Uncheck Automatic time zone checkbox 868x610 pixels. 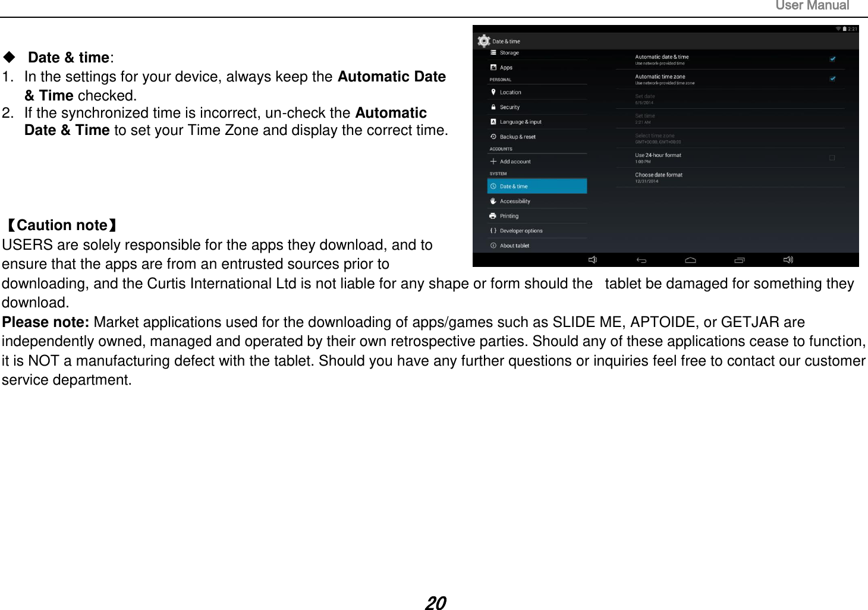832,79
